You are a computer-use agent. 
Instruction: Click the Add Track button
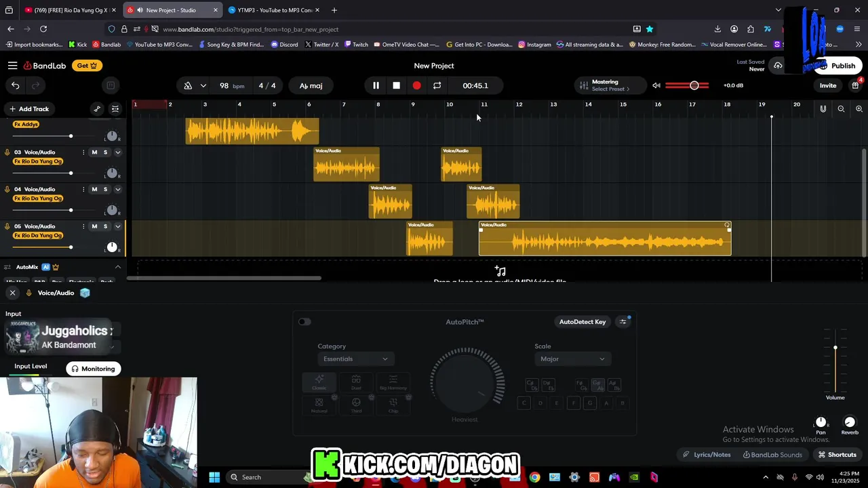(x=29, y=109)
